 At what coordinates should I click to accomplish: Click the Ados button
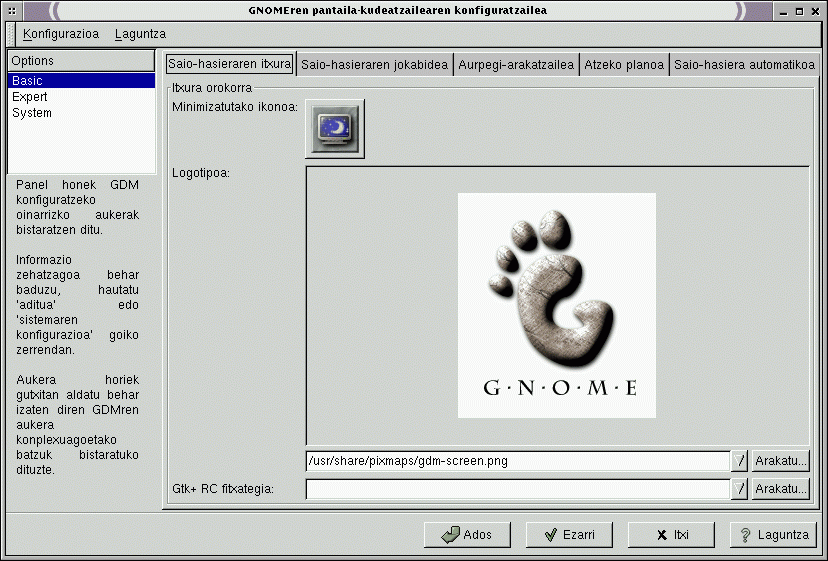pyautogui.click(x=467, y=535)
